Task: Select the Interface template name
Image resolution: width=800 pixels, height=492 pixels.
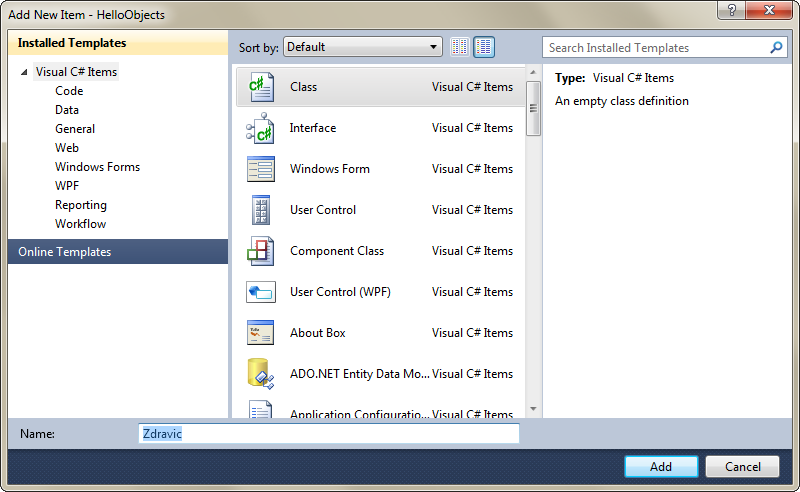Action: tap(313, 128)
